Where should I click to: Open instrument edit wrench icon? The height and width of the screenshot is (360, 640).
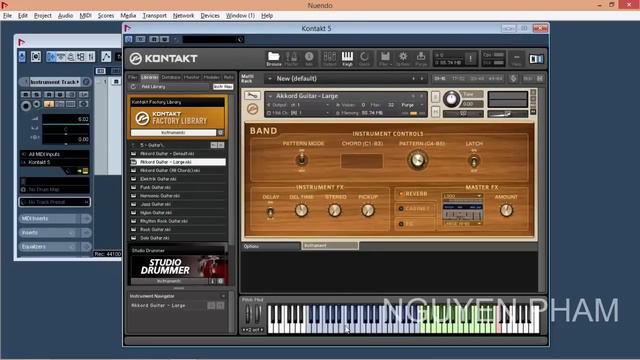pyautogui.click(x=252, y=96)
